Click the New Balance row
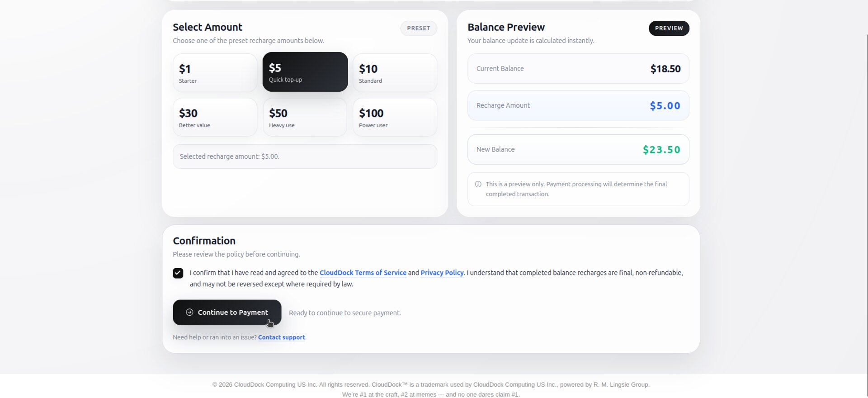 [578, 149]
